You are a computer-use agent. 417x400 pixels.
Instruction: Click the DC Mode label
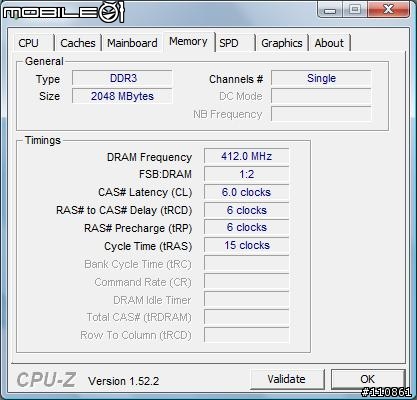(x=241, y=96)
